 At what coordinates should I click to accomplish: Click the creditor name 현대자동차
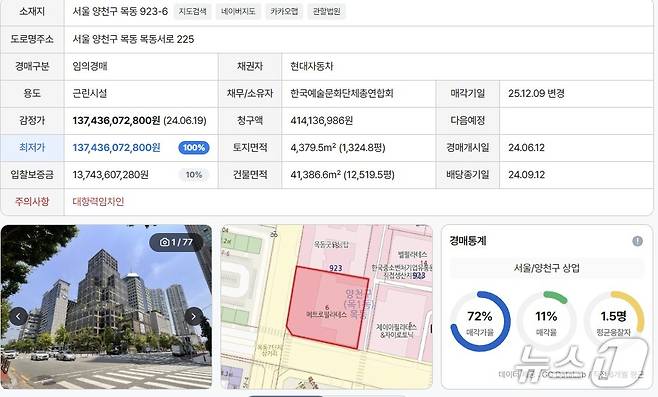point(311,66)
